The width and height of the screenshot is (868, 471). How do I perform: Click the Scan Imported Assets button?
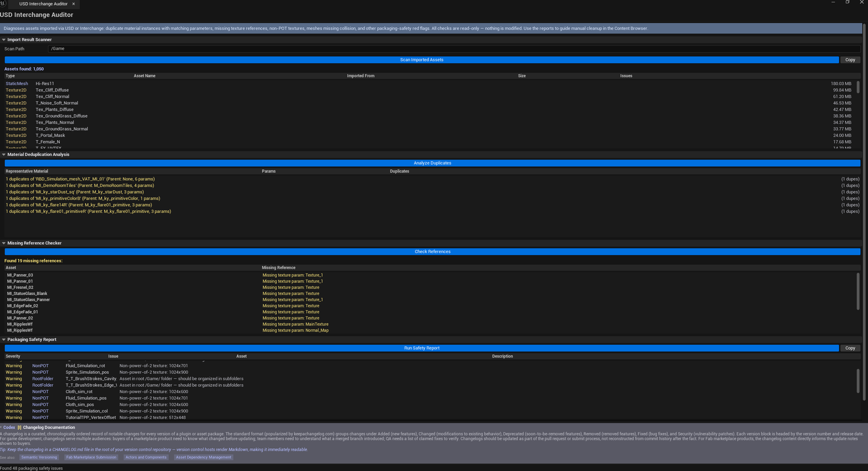(422, 60)
